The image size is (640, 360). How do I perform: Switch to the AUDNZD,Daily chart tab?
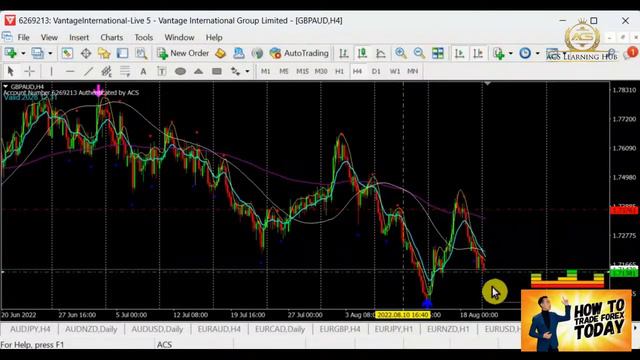[x=91, y=329]
